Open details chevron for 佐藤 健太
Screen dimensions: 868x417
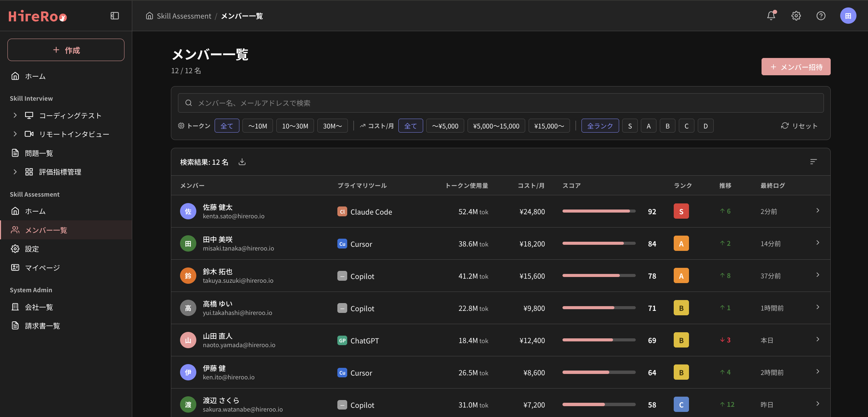pyautogui.click(x=818, y=211)
